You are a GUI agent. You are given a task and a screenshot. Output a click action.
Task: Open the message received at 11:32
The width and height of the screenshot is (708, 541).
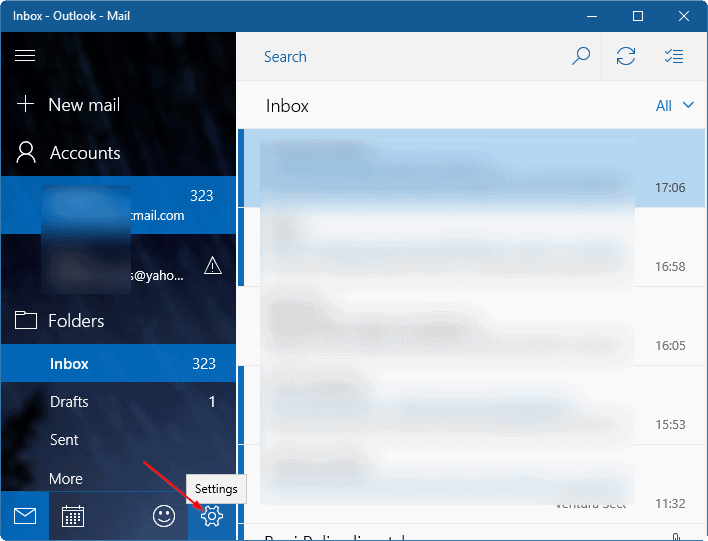point(472,484)
